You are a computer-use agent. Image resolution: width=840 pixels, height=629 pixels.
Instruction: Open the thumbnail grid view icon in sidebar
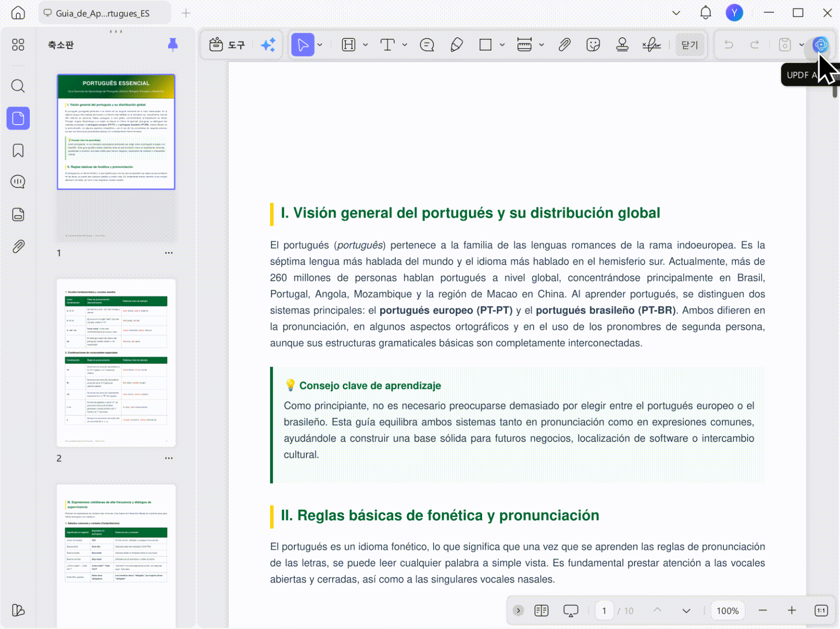coord(18,45)
